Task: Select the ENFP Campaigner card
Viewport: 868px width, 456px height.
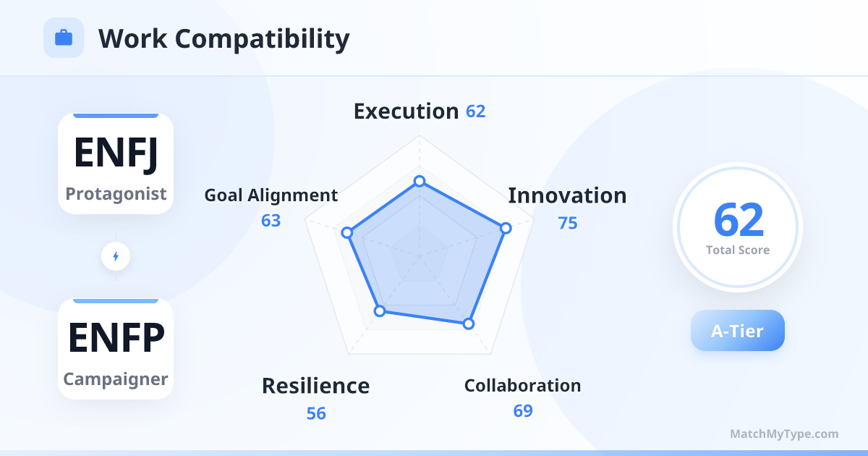Action: (116, 350)
